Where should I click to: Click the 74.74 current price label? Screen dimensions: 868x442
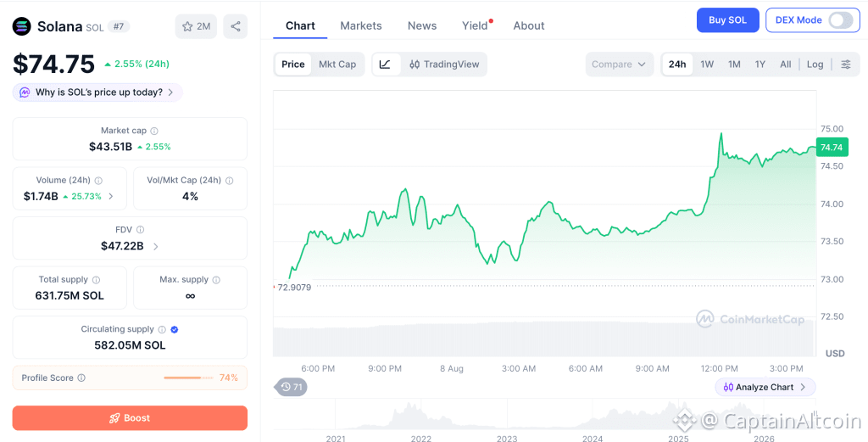pos(832,148)
